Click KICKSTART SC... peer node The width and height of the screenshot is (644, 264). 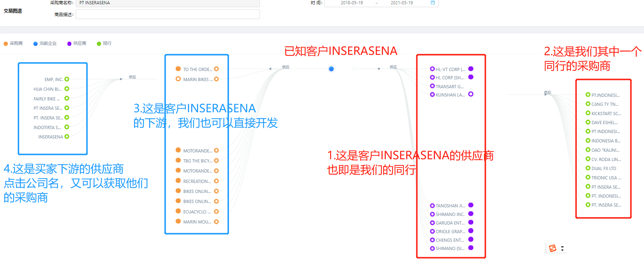coord(588,113)
